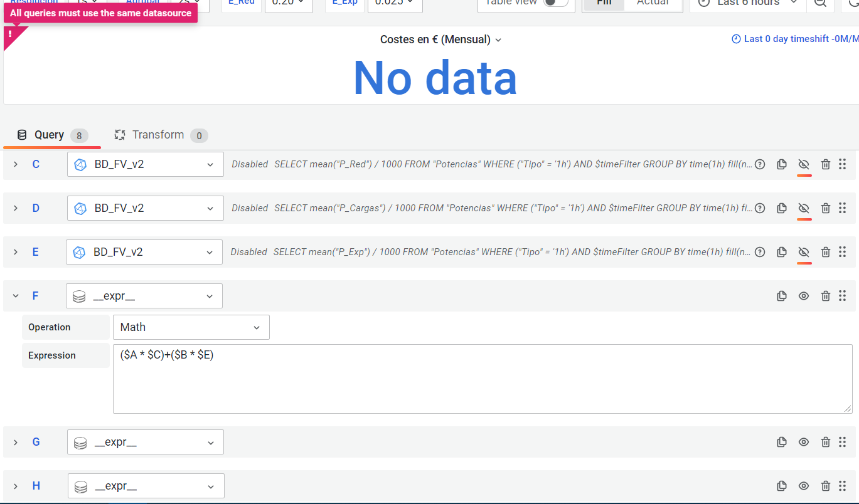859x504 pixels.
Task: Open the Last 6 hours time range picker
Action: [x=747, y=4]
